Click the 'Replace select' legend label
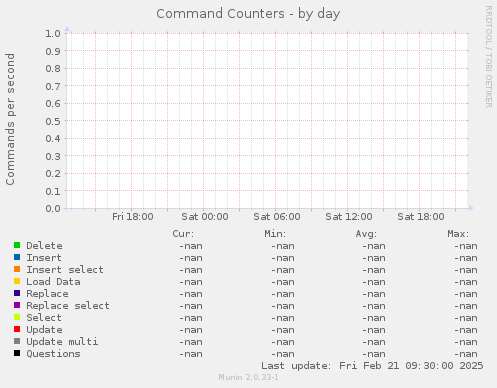Screen dimensions: 497x388 [x=68, y=306]
